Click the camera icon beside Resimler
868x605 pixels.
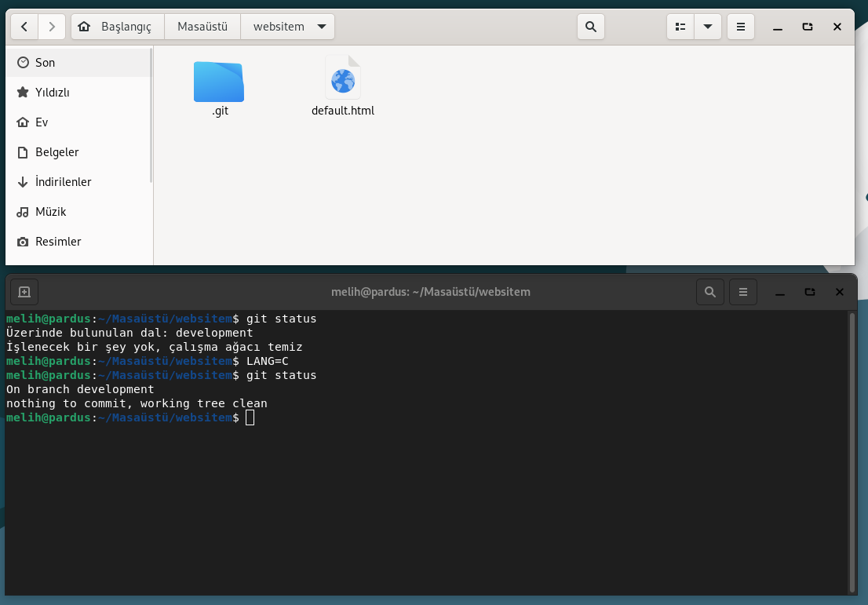tap(23, 242)
